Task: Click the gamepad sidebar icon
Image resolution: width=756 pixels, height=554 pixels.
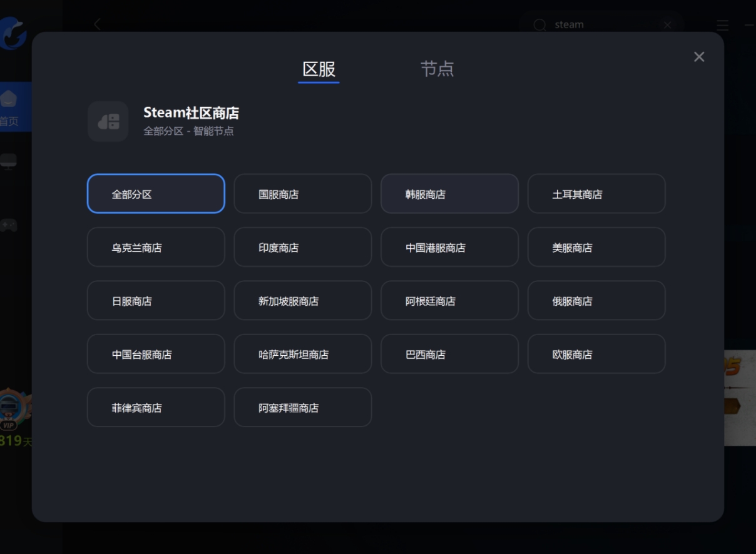Action: pos(9,224)
